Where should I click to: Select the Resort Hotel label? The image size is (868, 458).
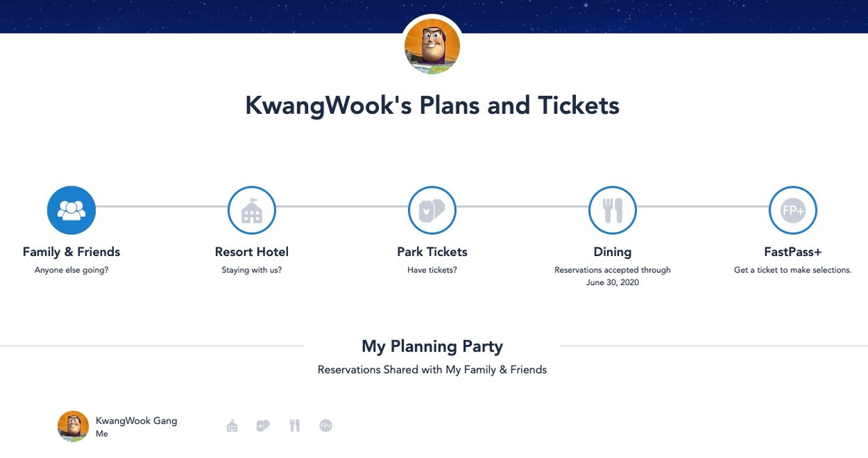(252, 252)
